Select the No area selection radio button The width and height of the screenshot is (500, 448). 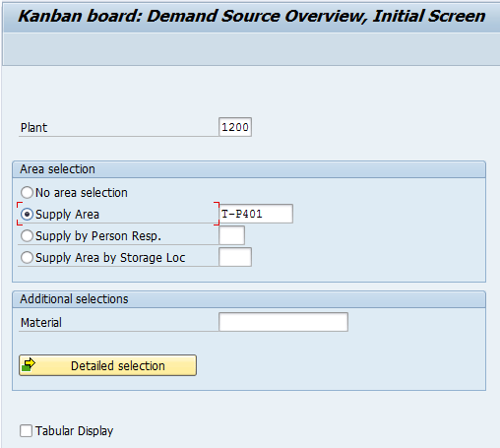click(x=27, y=193)
